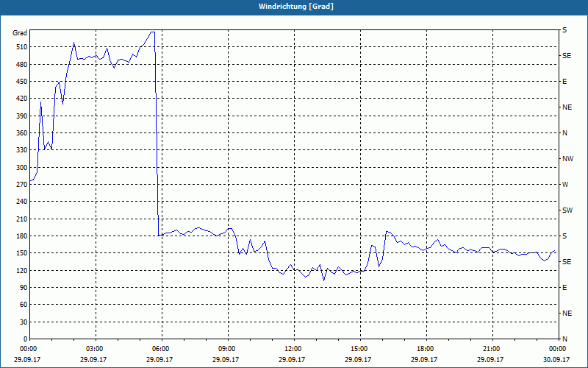Viewport: 588px width, 368px height.
Task: Select the "240" y-axis value
Action: (x=22, y=201)
